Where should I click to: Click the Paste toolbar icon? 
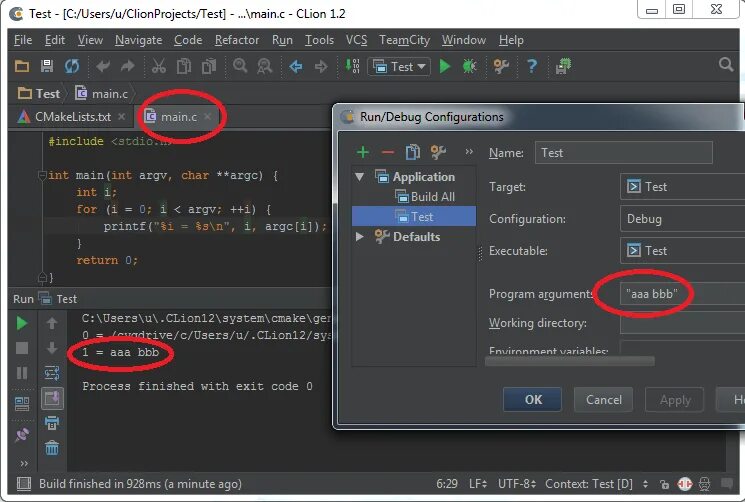point(209,66)
